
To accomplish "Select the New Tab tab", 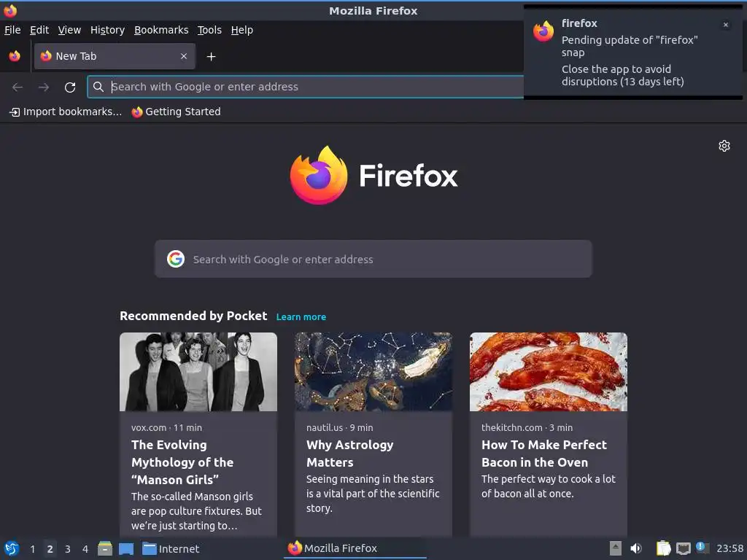I will point(115,56).
